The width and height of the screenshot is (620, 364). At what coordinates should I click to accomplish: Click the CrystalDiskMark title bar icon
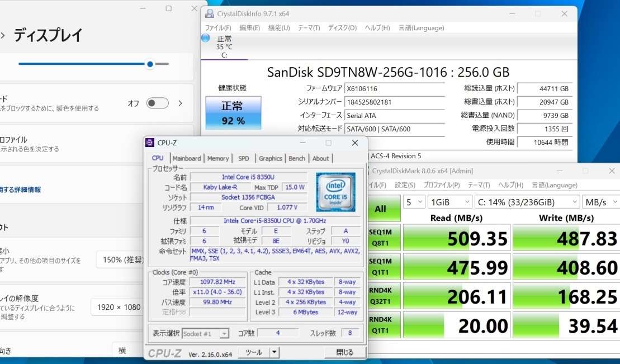coord(366,171)
